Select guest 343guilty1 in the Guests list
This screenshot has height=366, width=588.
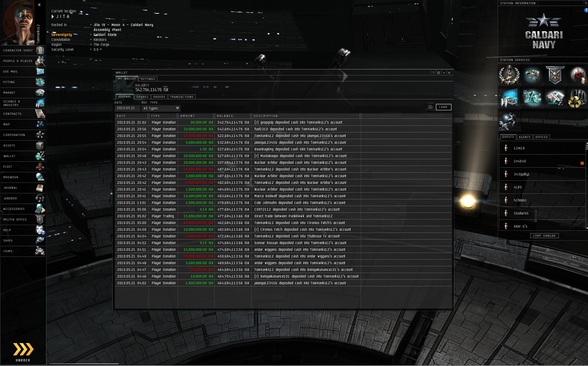pos(542,174)
